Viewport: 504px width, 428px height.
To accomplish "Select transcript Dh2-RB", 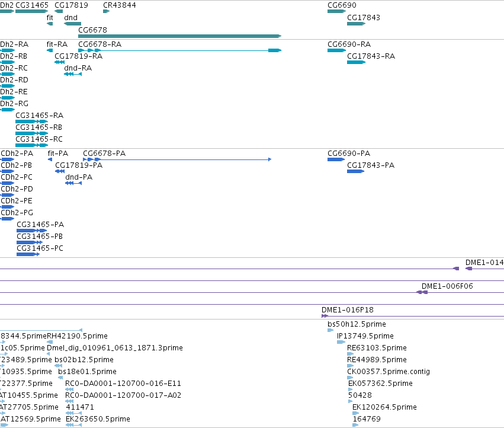I will point(7,62).
